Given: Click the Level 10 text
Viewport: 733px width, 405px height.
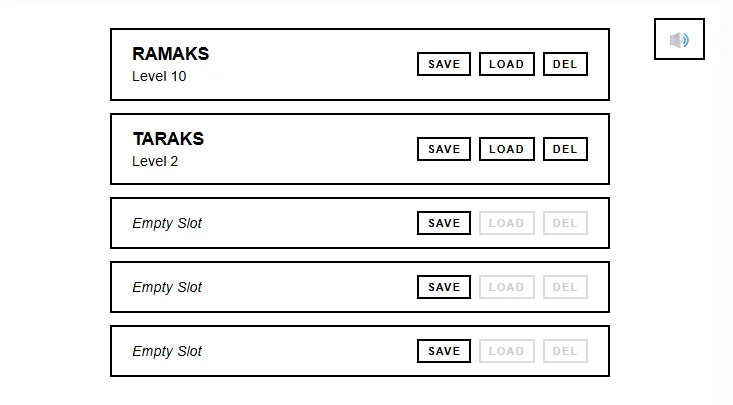Looking at the screenshot, I should [159, 76].
